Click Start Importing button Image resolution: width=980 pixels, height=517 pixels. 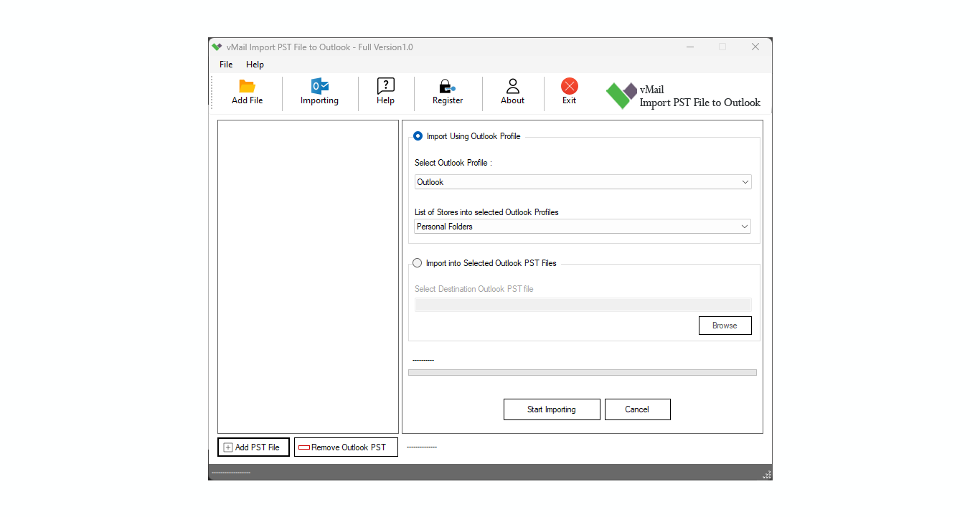tap(552, 409)
